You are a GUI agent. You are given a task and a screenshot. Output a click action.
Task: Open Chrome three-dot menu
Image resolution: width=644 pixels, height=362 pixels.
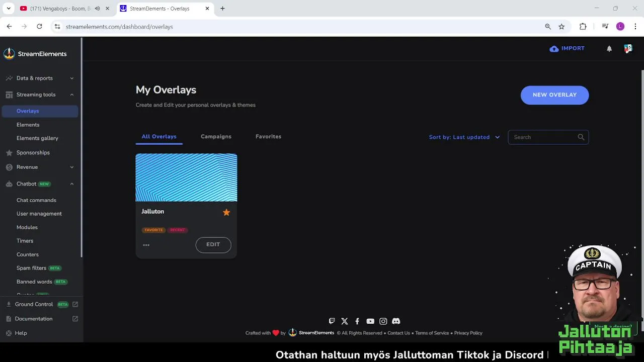(x=636, y=27)
